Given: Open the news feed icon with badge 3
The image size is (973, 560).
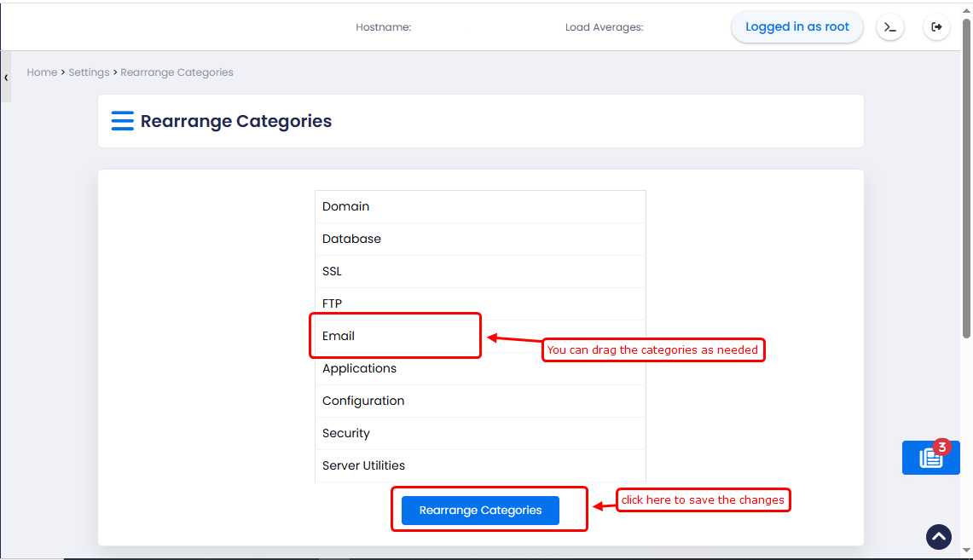Looking at the screenshot, I should [931, 458].
